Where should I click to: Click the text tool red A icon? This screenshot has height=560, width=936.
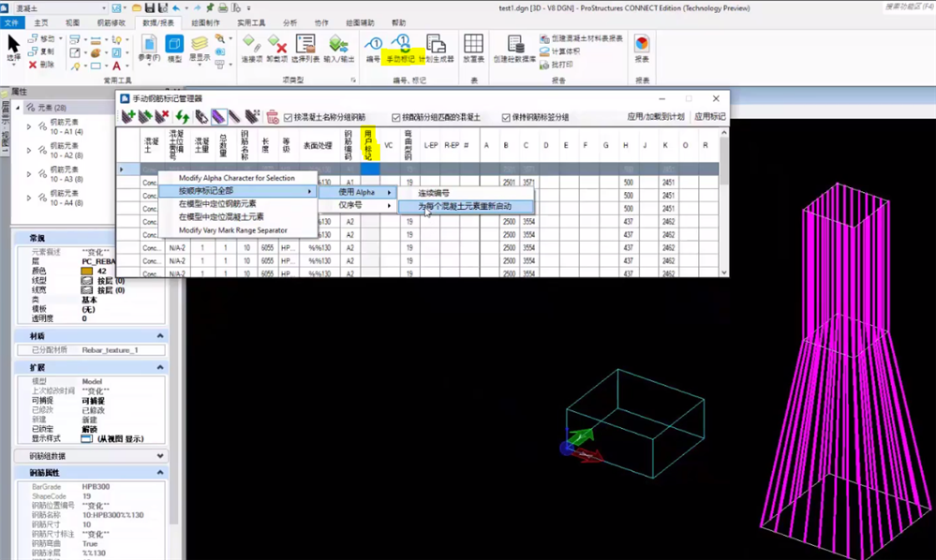(x=116, y=66)
